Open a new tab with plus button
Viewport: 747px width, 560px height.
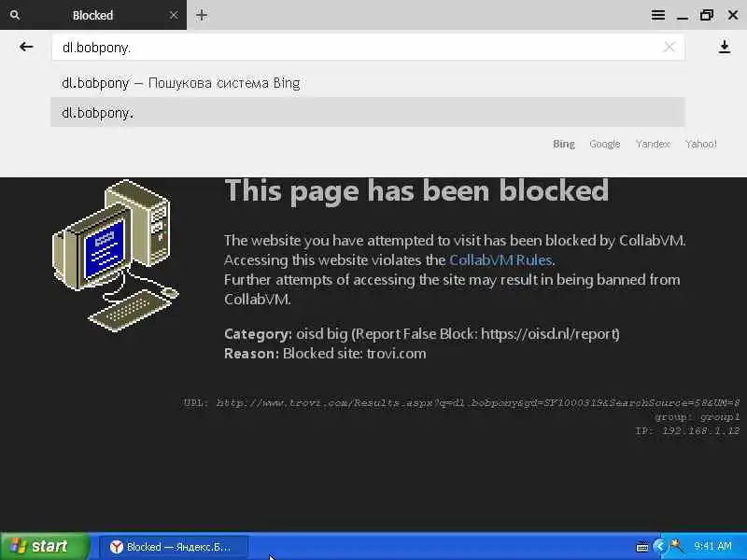point(202,15)
